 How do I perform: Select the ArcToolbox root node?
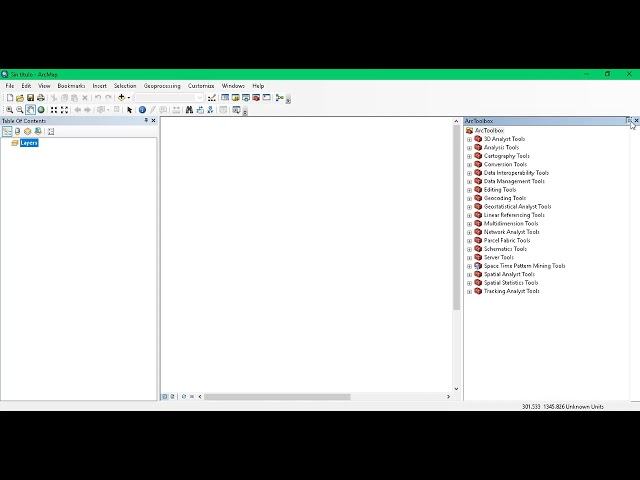(489, 131)
